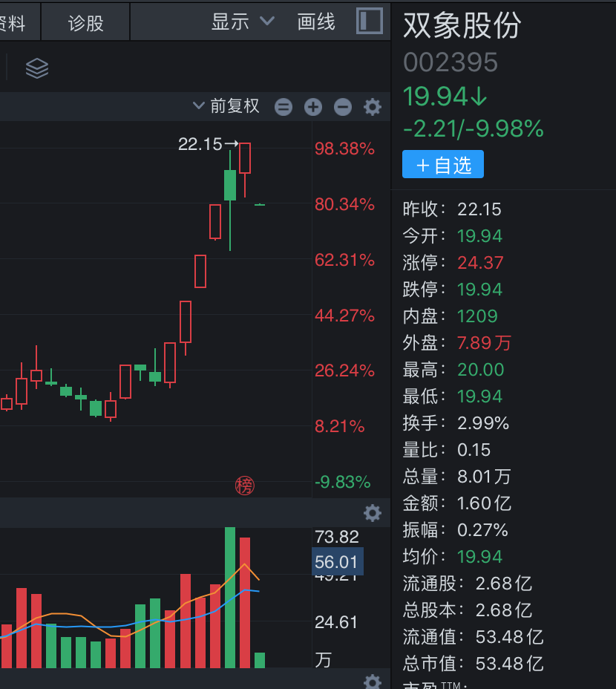
Task: Click the 44.27% axis label
Action: click(344, 316)
